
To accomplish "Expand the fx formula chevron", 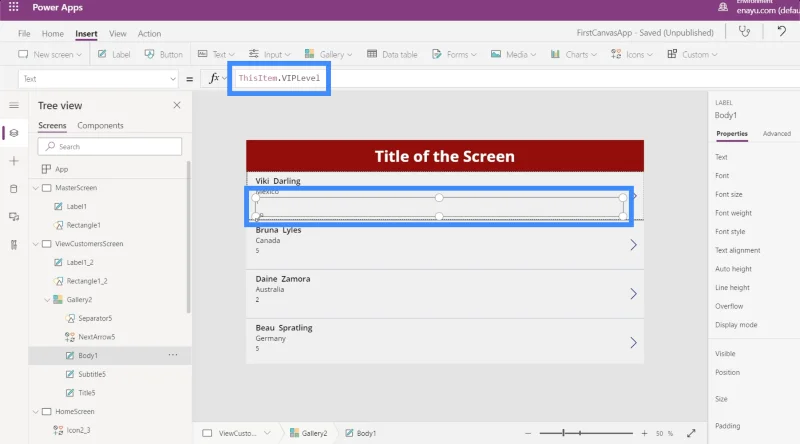I will (x=224, y=78).
